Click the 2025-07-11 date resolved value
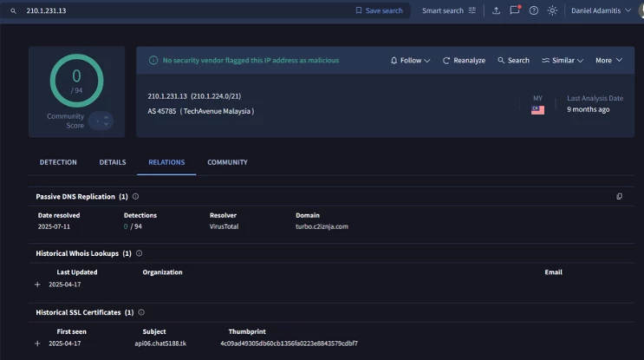Viewport: 644px width, 360px height. [x=54, y=226]
